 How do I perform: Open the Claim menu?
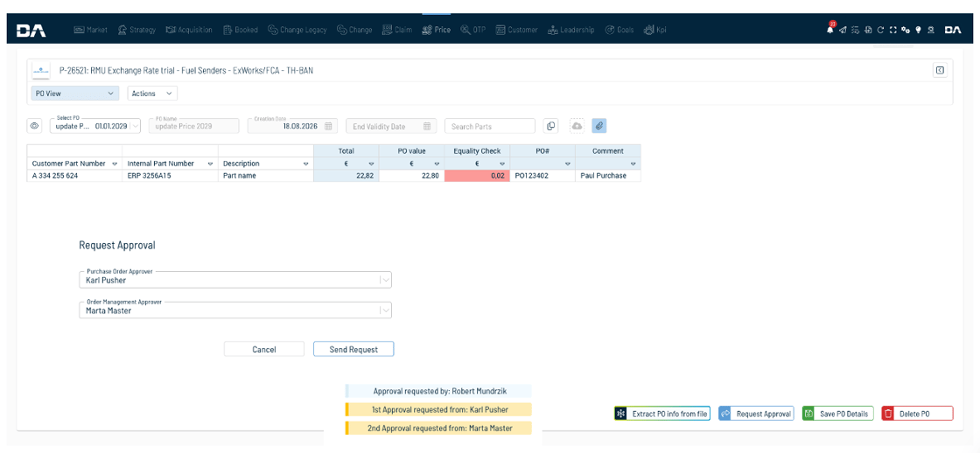point(397,30)
